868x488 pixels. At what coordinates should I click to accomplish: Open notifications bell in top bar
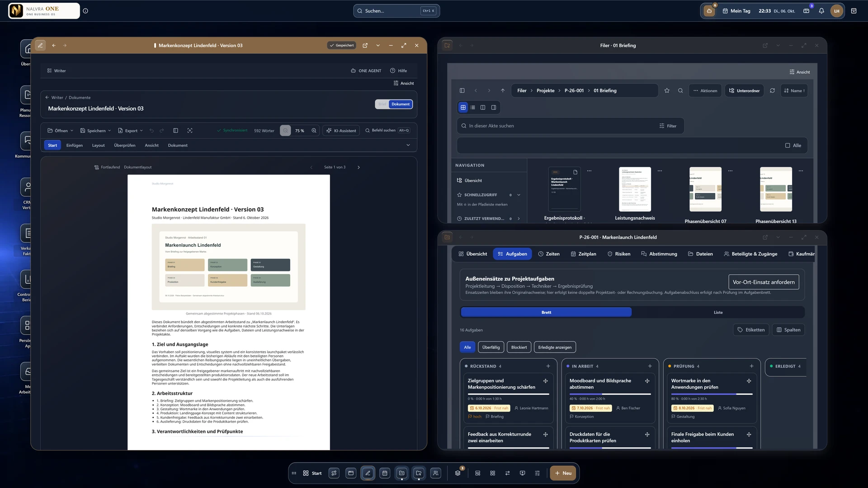pyautogui.click(x=821, y=11)
